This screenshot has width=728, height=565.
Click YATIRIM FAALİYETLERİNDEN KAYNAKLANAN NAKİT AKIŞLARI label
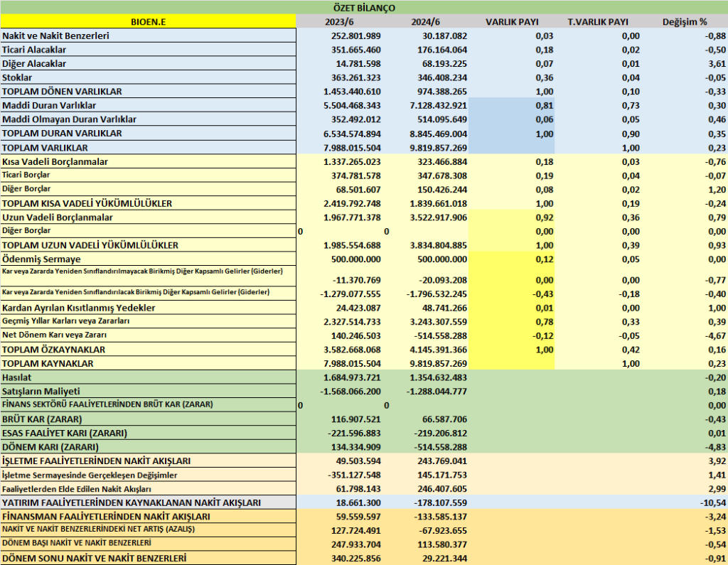tap(148, 502)
